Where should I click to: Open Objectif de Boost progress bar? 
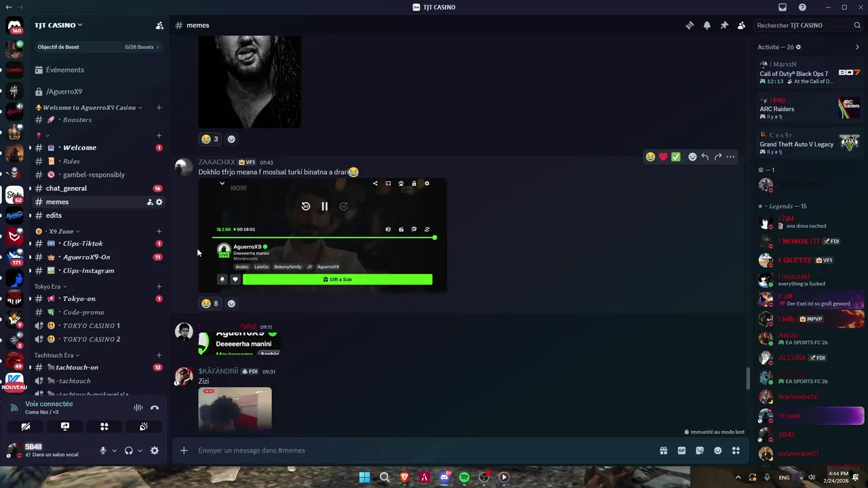point(98,47)
